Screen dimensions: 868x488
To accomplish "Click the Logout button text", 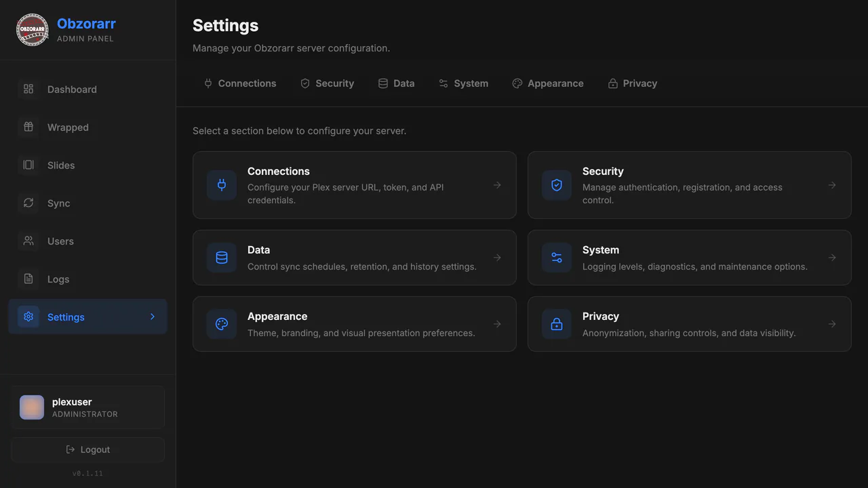I will [95, 449].
